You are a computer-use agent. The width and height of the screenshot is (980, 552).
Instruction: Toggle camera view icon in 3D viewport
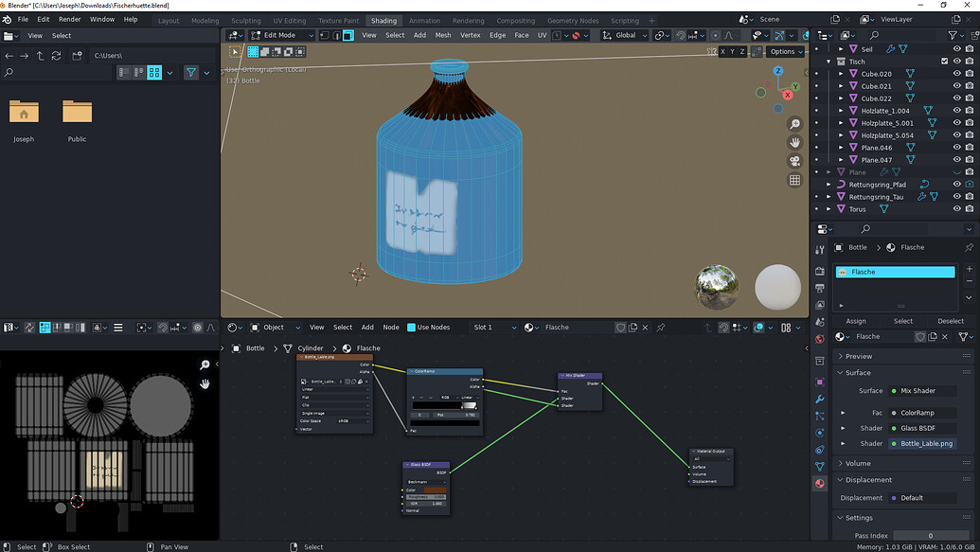794,161
